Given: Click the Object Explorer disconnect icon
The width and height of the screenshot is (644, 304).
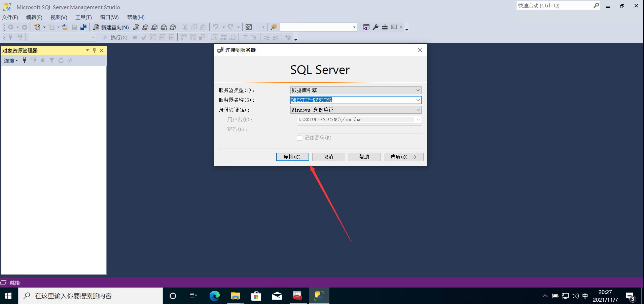Looking at the screenshot, I should click(x=34, y=60).
